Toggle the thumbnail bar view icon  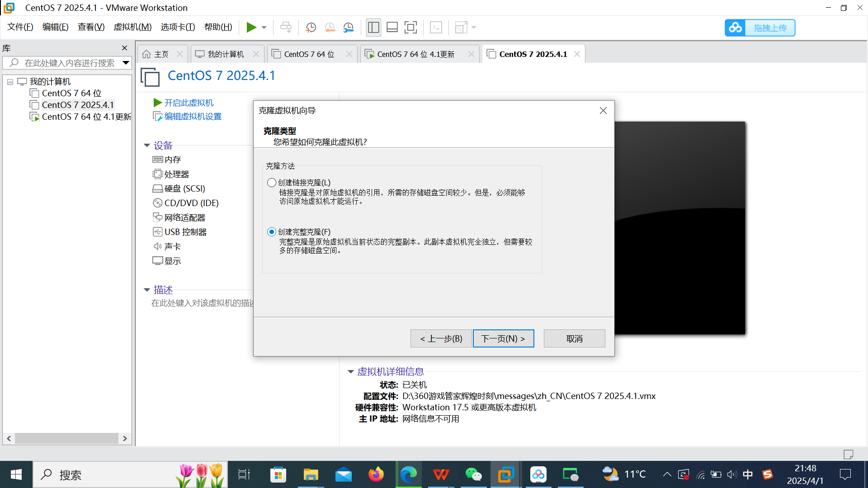[392, 28]
